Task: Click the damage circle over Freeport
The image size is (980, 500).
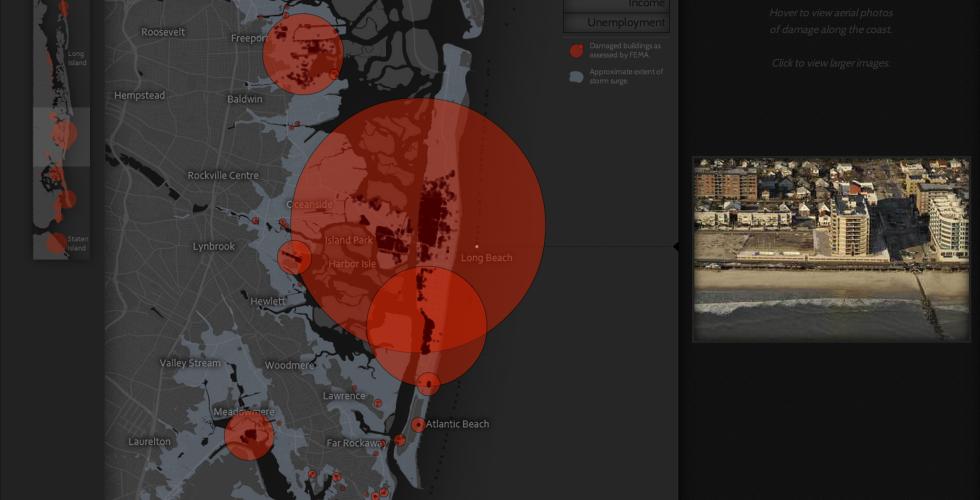Action: pos(302,54)
